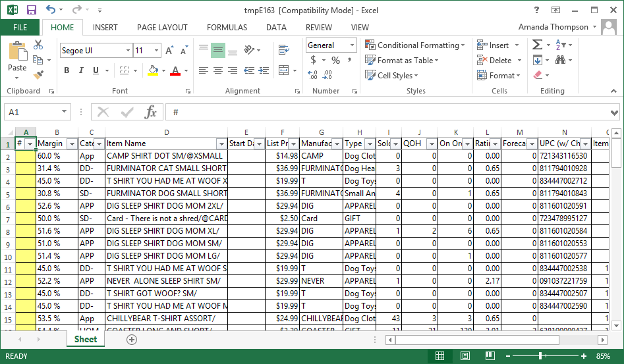The width and height of the screenshot is (624, 364).
Task: Click the Save icon in quick access toolbar
Action: (x=31, y=10)
